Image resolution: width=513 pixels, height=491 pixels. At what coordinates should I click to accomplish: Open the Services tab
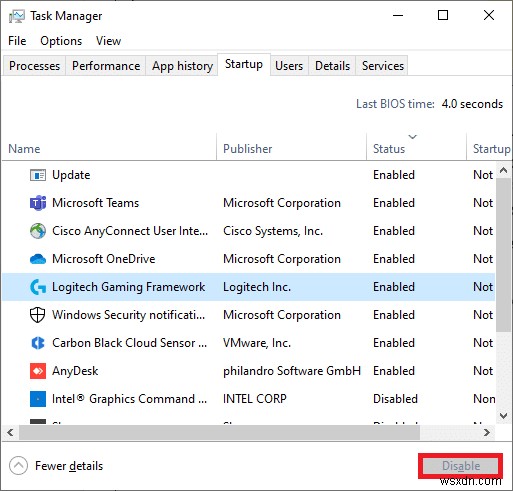383,66
